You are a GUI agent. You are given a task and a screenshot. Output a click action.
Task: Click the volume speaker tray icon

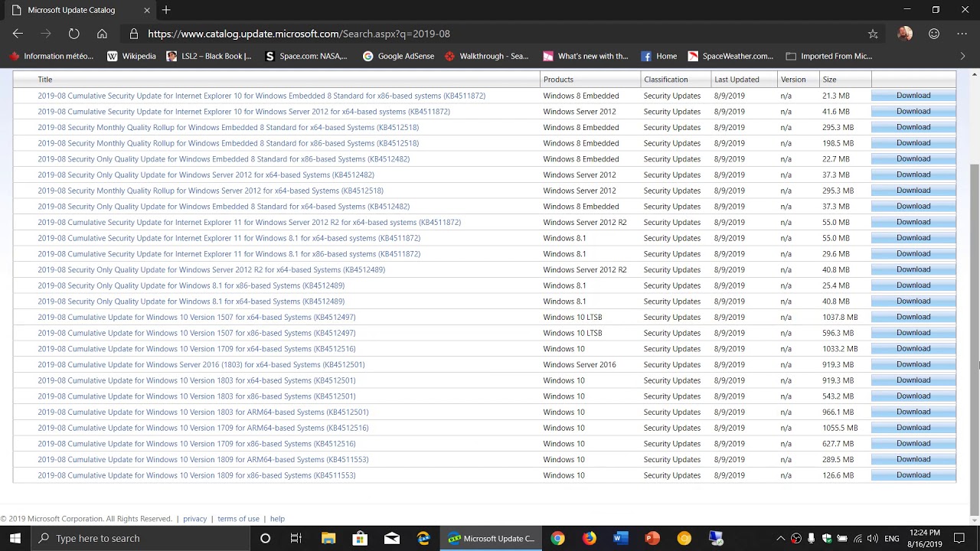point(873,538)
